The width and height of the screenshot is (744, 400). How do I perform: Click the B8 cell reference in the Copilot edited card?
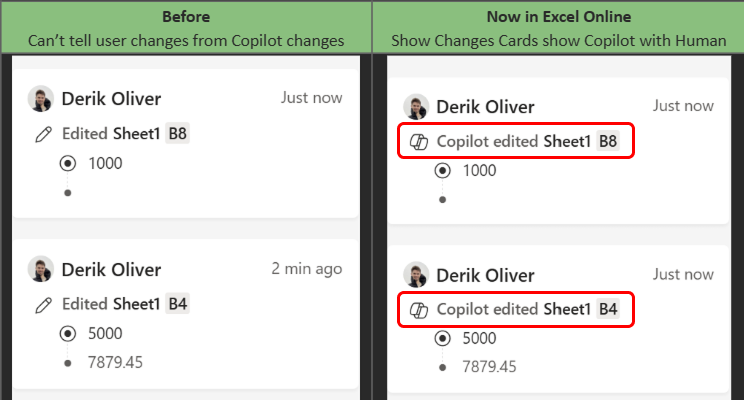tap(608, 141)
